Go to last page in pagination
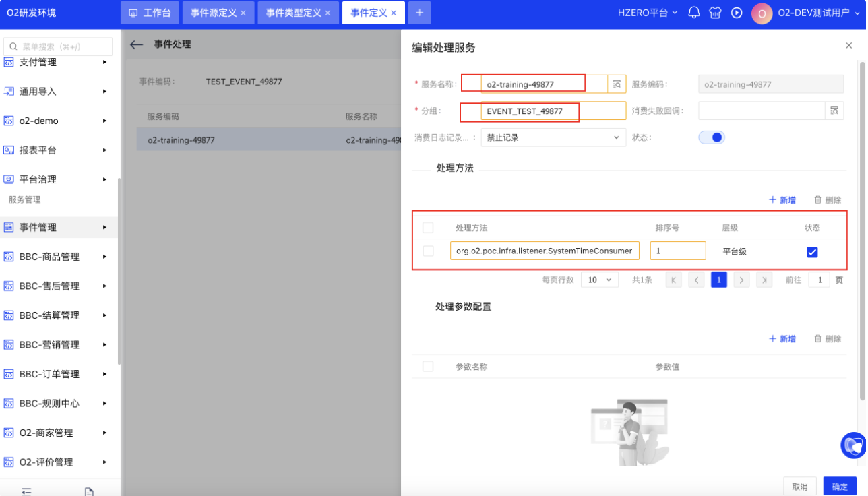The height and width of the screenshot is (496, 868). [764, 280]
